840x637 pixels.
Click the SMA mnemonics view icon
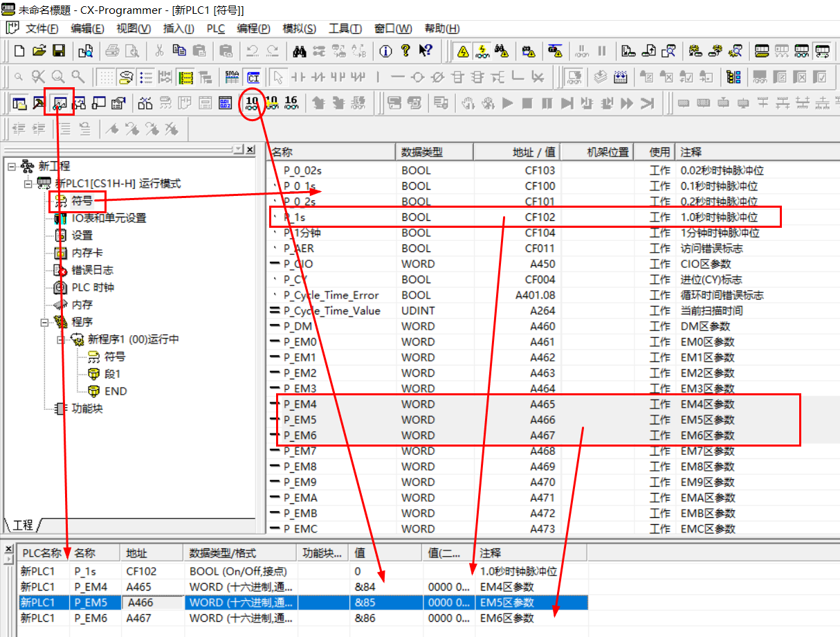point(232,77)
